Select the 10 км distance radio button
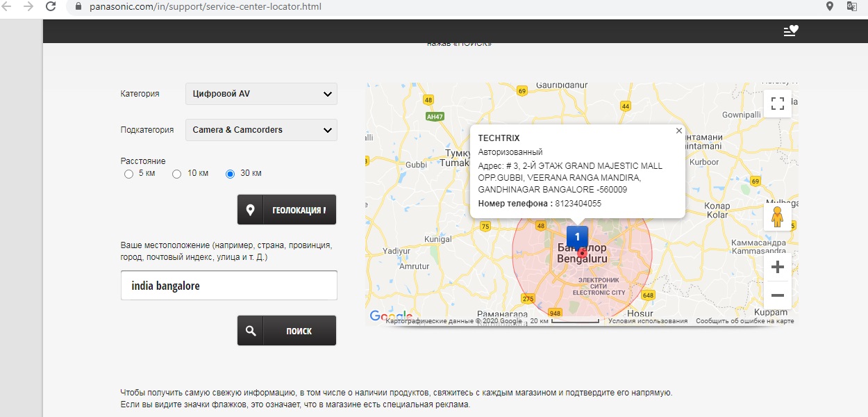 tap(177, 174)
